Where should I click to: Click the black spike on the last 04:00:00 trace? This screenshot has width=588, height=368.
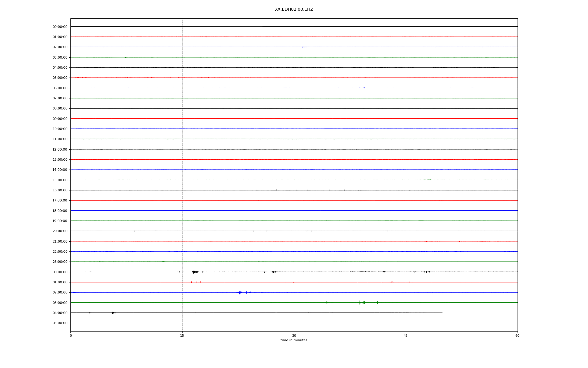(x=113, y=313)
